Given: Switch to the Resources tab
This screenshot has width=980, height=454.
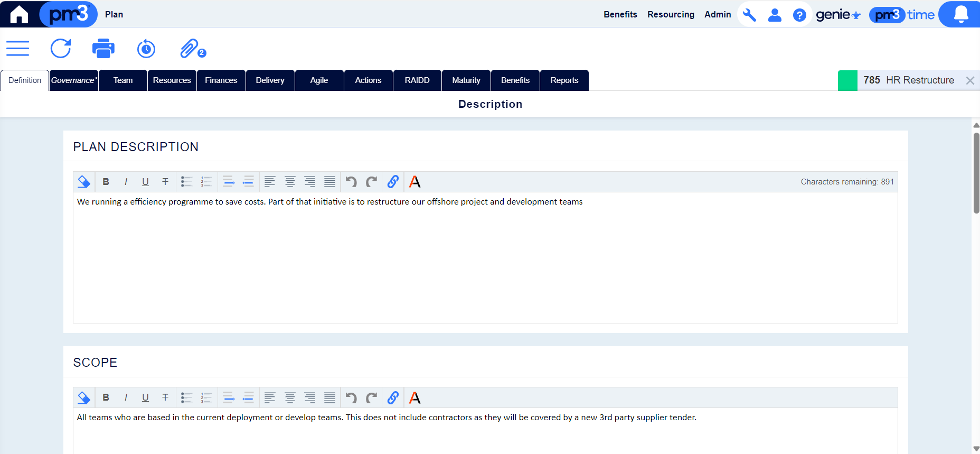Looking at the screenshot, I should (x=172, y=80).
